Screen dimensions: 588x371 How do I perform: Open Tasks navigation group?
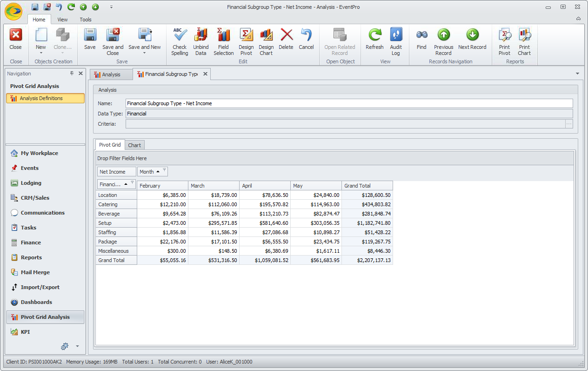[45, 228]
